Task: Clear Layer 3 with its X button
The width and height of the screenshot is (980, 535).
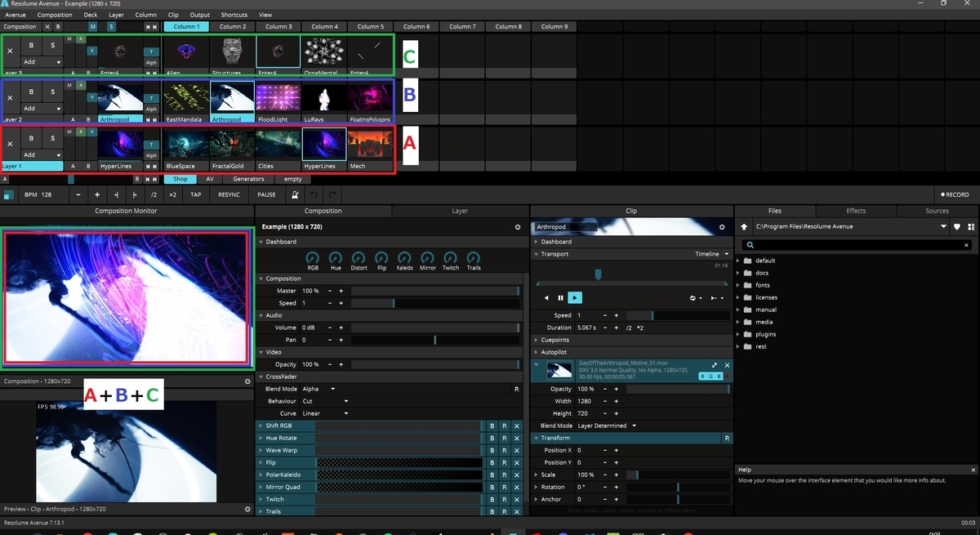Action: click(x=10, y=51)
